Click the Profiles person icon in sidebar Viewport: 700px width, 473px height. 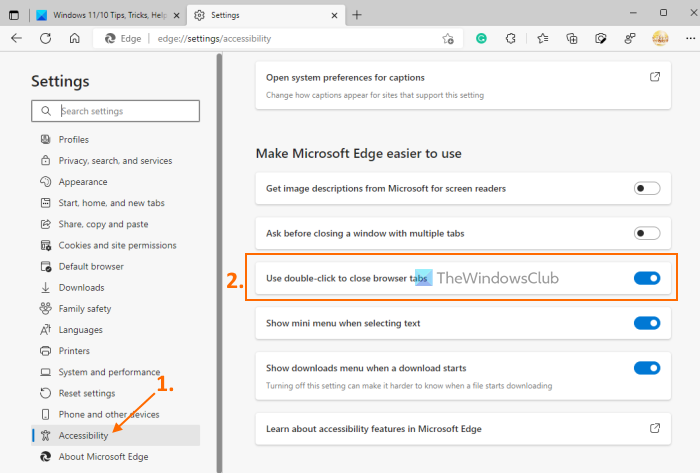click(x=46, y=140)
